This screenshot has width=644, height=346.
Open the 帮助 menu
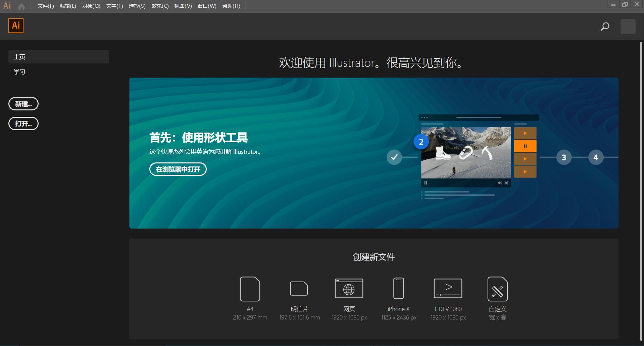click(231, 6)
